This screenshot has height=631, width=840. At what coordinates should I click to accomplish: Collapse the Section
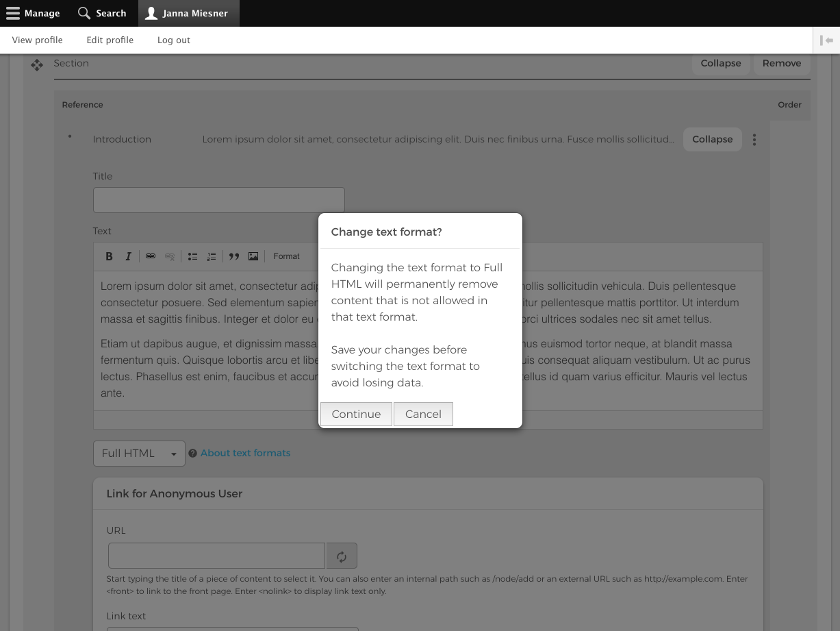(721, 63)
